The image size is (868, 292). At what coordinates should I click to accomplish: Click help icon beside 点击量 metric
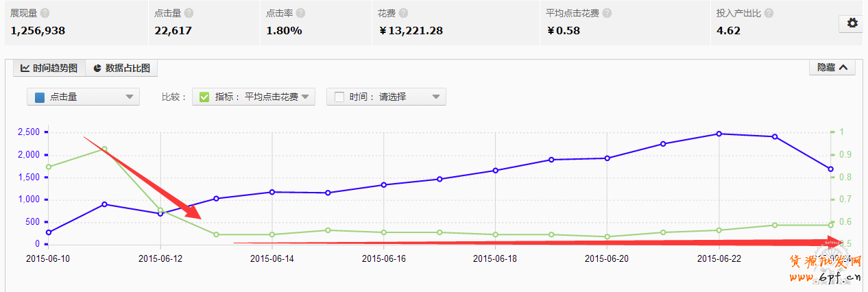click(189, 13)
